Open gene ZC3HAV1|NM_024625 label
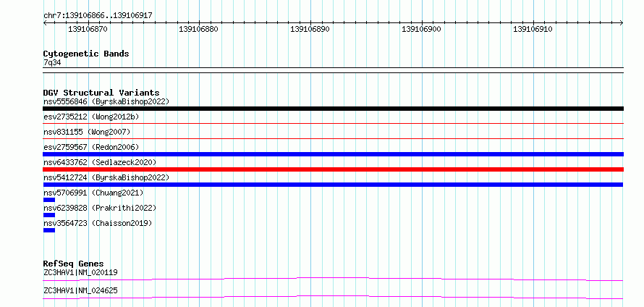The width and height of the screenshot is (644, 307). click(x=80, y=290)
